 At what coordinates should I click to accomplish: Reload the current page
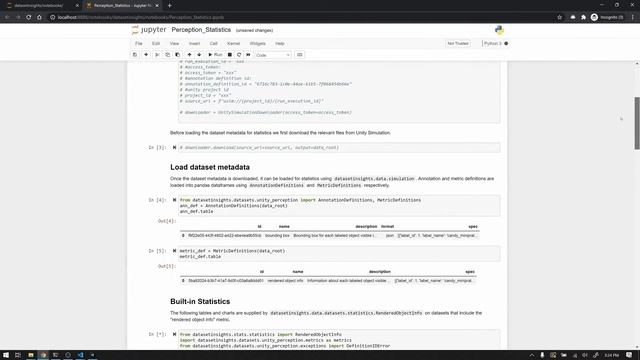29,17
